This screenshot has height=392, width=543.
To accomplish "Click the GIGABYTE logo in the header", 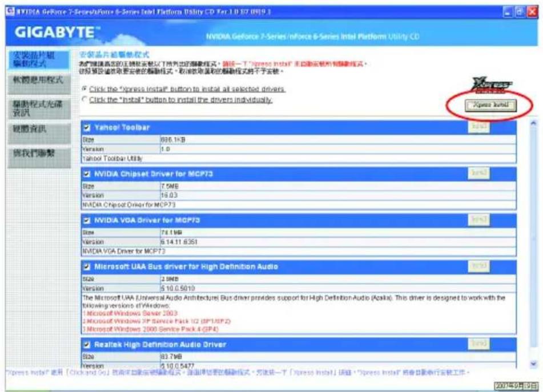I will point(57,33).
